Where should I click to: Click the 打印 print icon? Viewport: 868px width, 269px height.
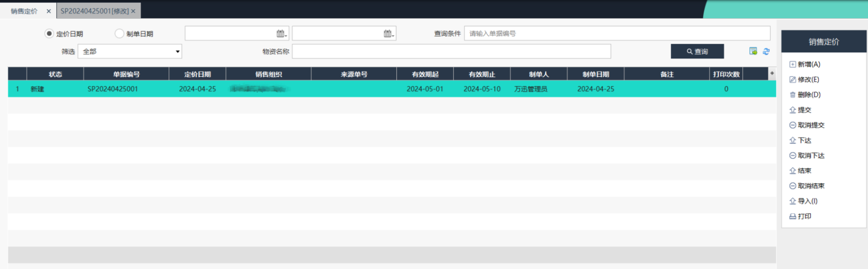[793, 217]
